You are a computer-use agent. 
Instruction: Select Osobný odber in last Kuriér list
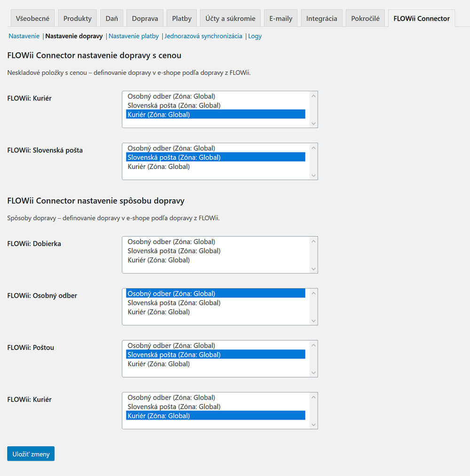[216, 398]
